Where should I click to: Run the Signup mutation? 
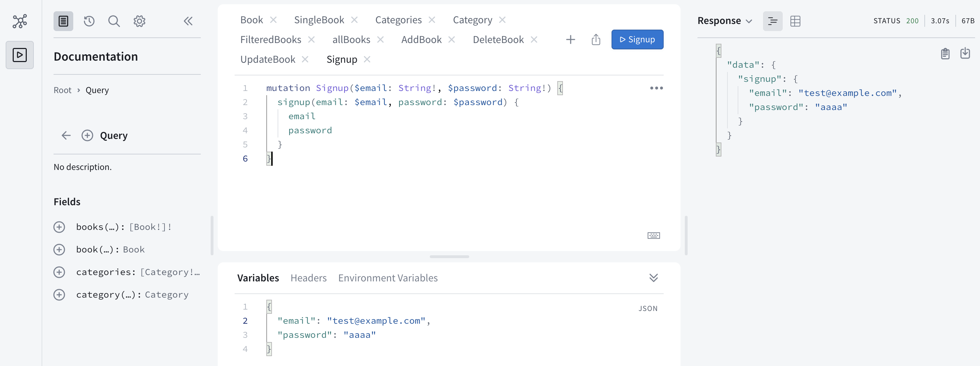point(637,39)
